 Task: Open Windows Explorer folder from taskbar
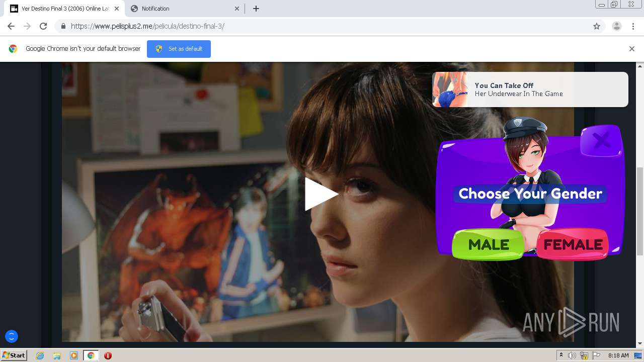[57, 355]
